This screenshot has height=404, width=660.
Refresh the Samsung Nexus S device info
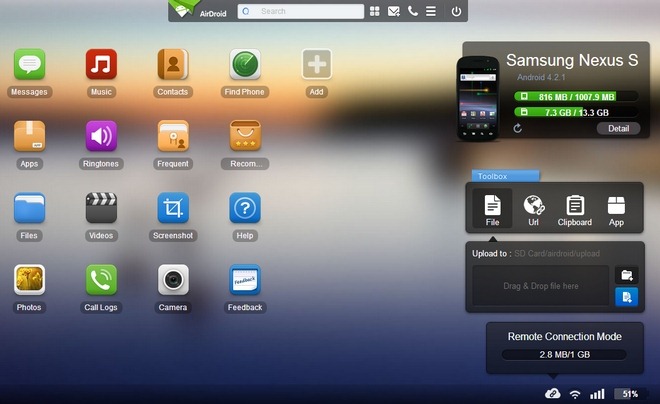[517, 128]
